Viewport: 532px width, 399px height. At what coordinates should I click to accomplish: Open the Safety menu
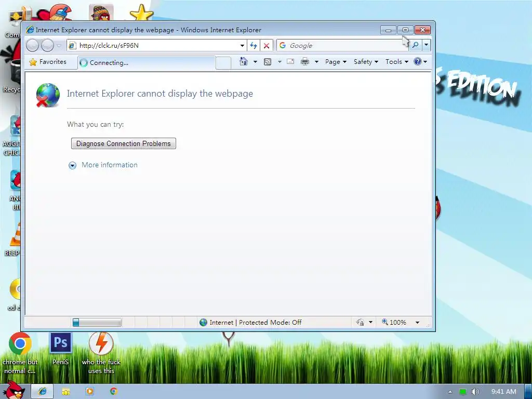pos(366,62)
